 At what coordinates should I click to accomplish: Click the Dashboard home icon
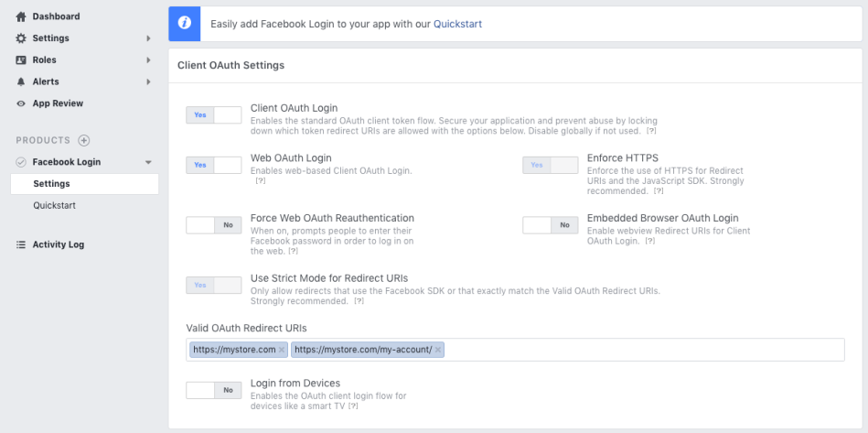click(x=21, y=16)
